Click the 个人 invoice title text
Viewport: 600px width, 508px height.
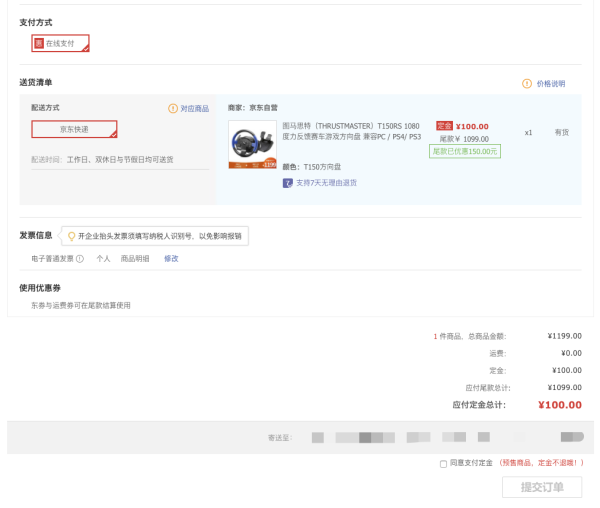click(x=103, y=259)
